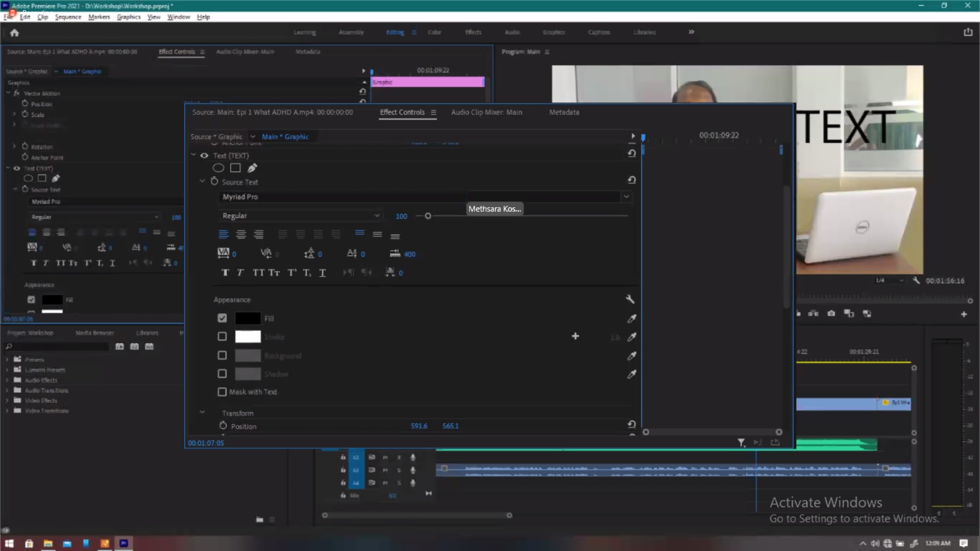Screen dimensions: 980x551
Task: Pick the free draw bezier pen mask
Action: pos(252,168)
